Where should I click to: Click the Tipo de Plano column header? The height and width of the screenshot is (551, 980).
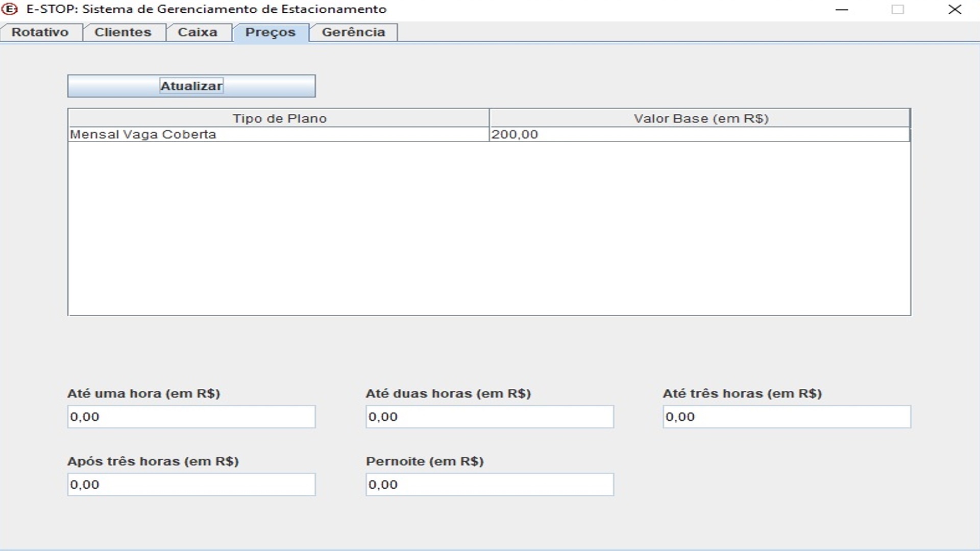pos(279,118)
